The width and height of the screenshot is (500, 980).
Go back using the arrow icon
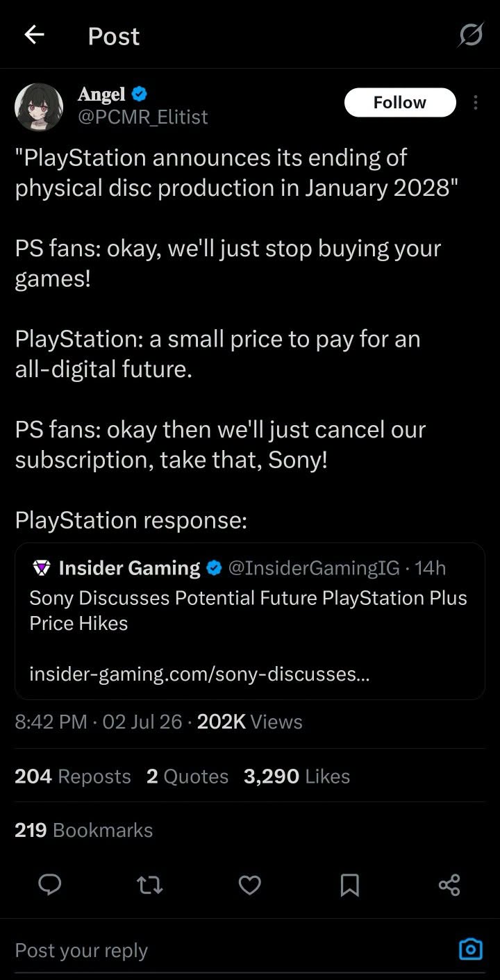(34, 35)
